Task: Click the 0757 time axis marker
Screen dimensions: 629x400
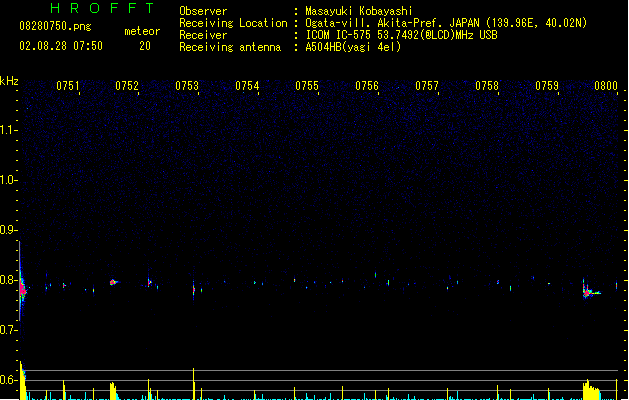Action: point(427,86)
